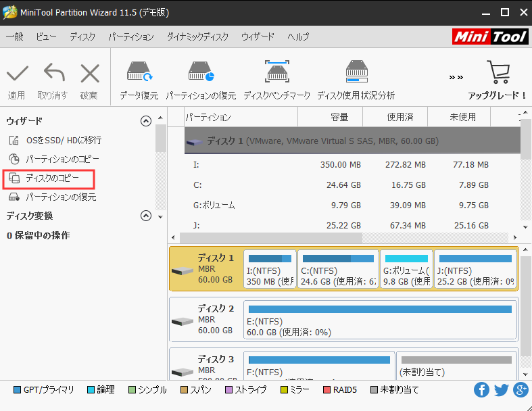Click sidebar scroll up arrow
This screenshot has height=411, width=532.
pyautogui.click(x=160, y=118)
